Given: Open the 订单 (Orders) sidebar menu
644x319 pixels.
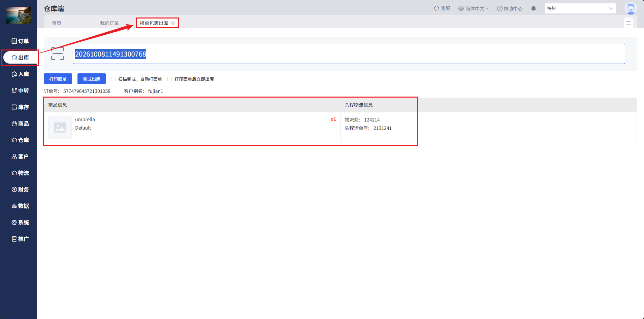Looking at the screenshot, I should coord(20,41).
